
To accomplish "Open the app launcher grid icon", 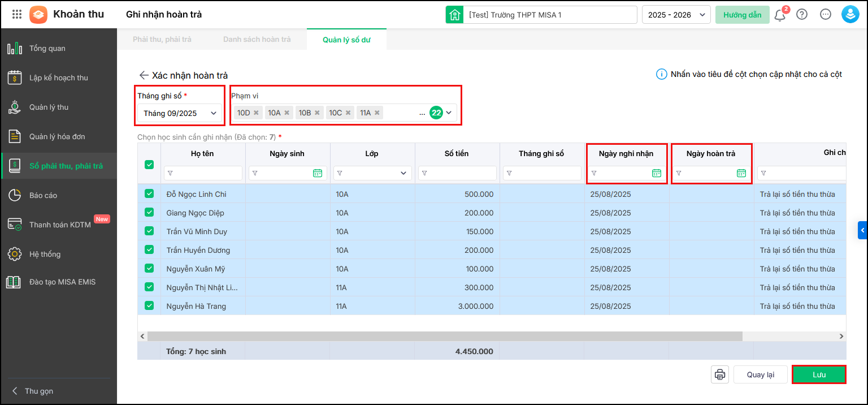I will [17, 15].
